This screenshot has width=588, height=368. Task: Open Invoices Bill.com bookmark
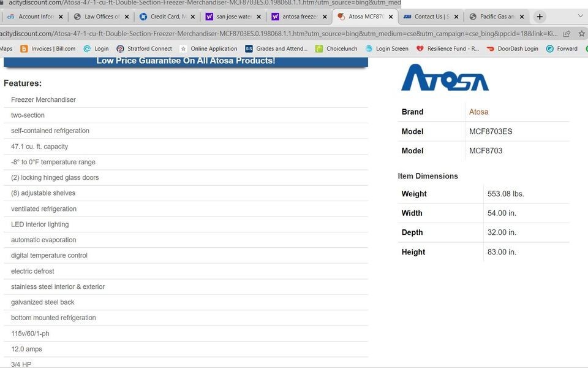[x=48, y=48]
